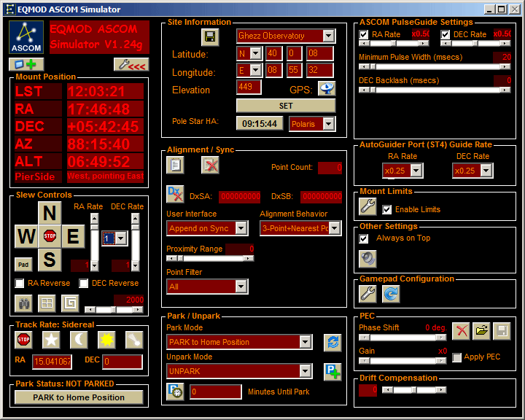Check the DEC Reverse checkbox
Screen dimensions: 525x420
pyautogui.click(x=83, y=284)
